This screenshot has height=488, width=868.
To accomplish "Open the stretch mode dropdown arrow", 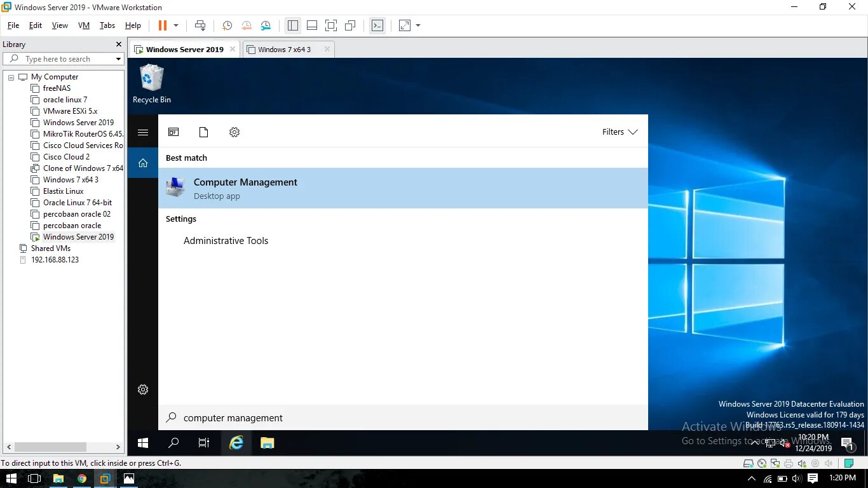I will pyautogui.click(x=418, y=25).
